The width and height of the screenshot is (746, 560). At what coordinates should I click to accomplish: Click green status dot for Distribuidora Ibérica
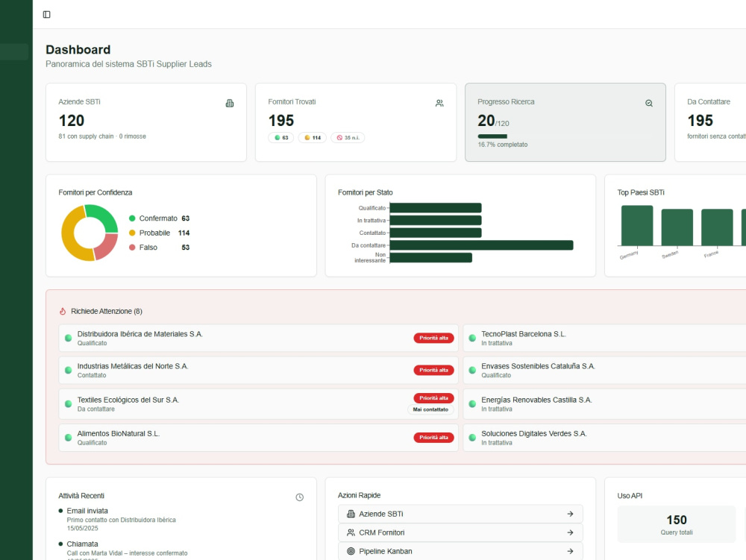pyautogui.click(x=69, y=338)
